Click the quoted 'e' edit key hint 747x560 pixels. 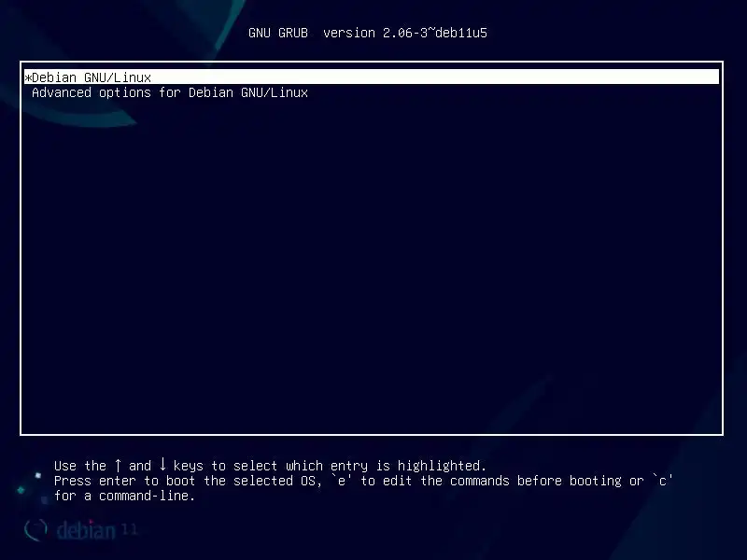click(341, 481)
